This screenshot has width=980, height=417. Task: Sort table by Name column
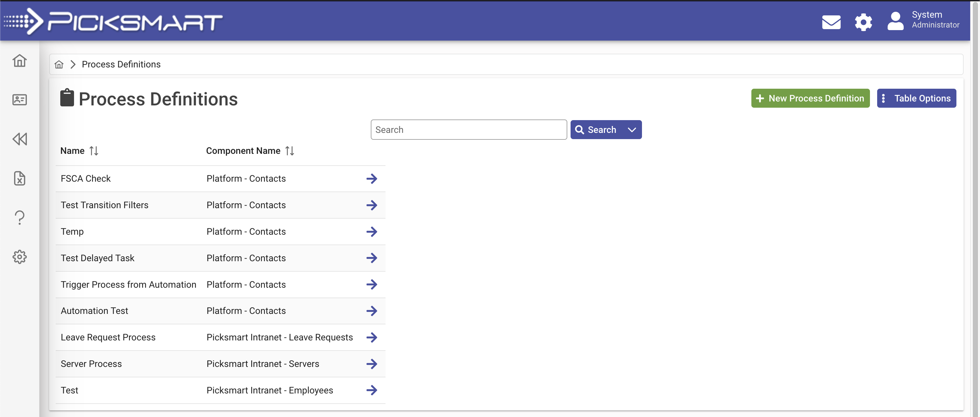[94, 151]
